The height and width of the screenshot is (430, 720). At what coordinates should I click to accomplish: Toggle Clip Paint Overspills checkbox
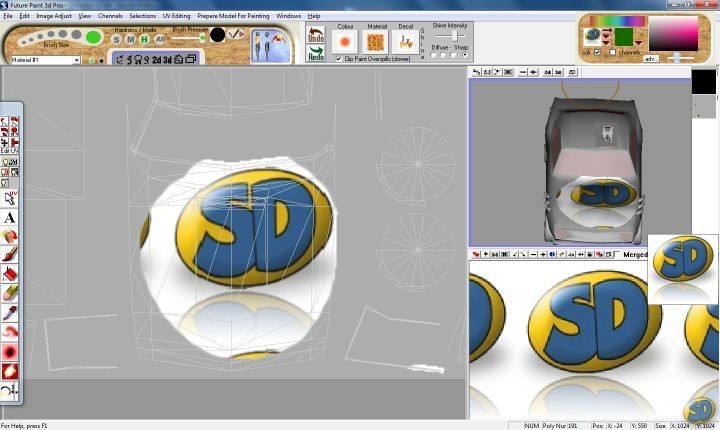coord(339,59)
